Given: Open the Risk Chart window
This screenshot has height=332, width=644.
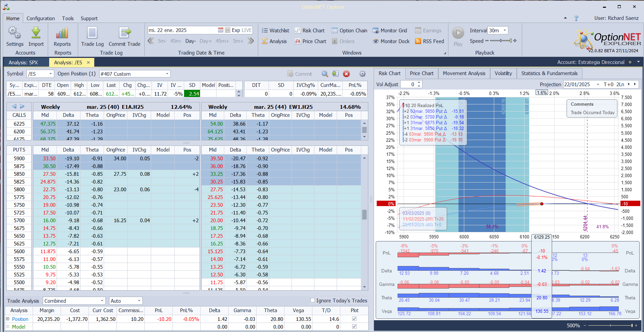Looking at the screenshot, I should 310,31.
